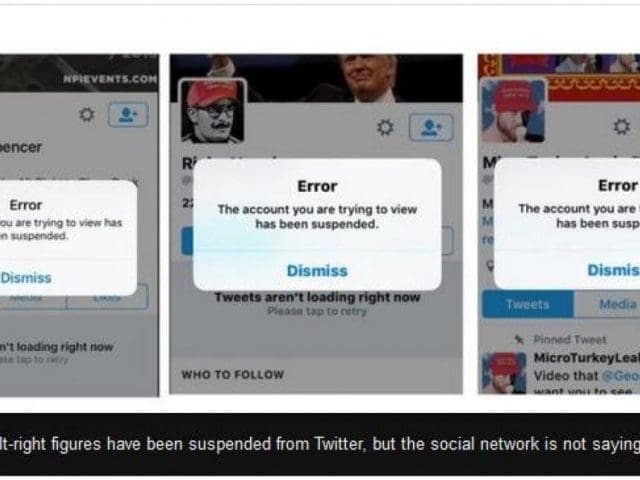Open the red-cap avatar in the right profile

click(513, 110)
